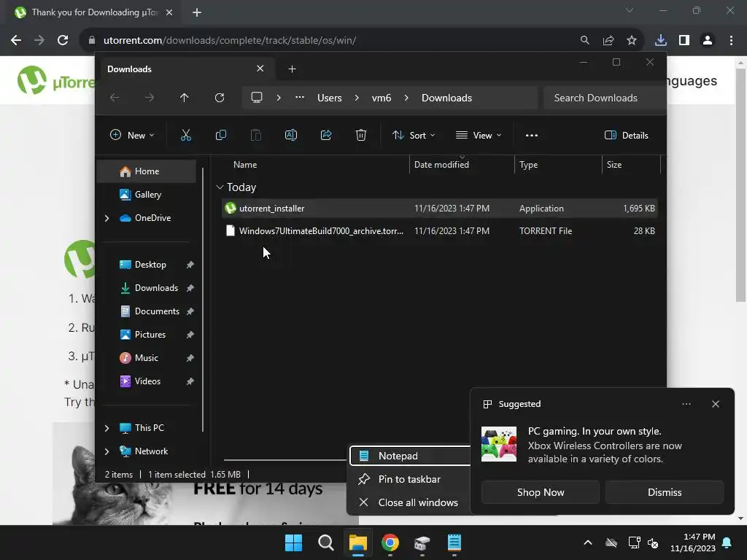
Task: Click the ellipsis in the Explorer address breadcrumb
Action: tap(300, 97)
